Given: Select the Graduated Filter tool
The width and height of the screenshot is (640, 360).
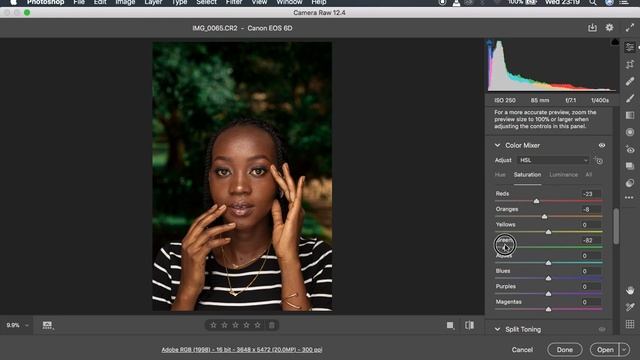Looking at the screenshot, I should point(630,116).
